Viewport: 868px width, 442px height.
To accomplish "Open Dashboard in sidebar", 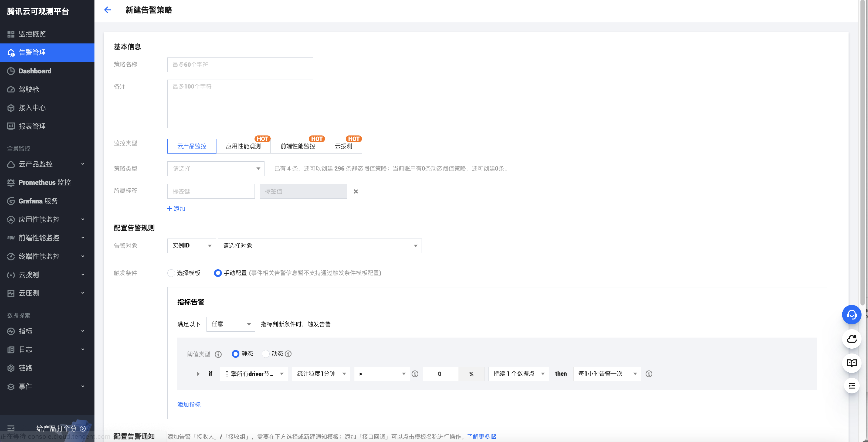I will pos(35,71).
